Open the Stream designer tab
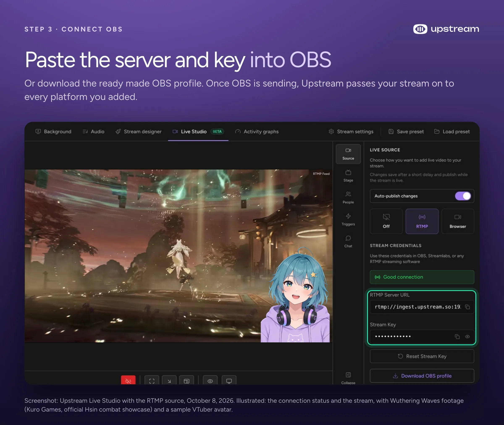The width and height of the screenshot is (504, 425). click(139, 131)
